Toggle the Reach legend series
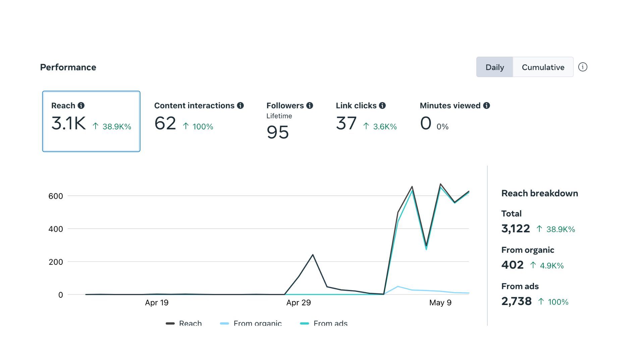 click(x=184, y=323)
